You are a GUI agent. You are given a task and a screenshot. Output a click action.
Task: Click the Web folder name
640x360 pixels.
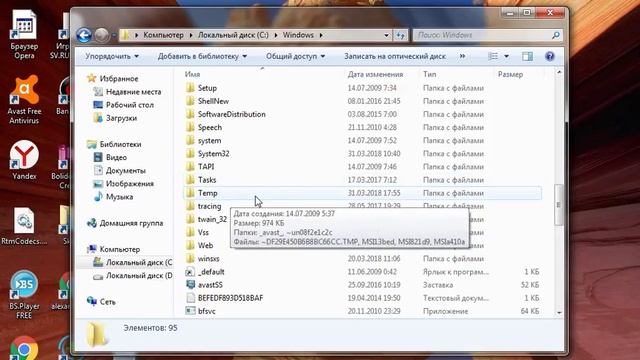pos(205,245)
